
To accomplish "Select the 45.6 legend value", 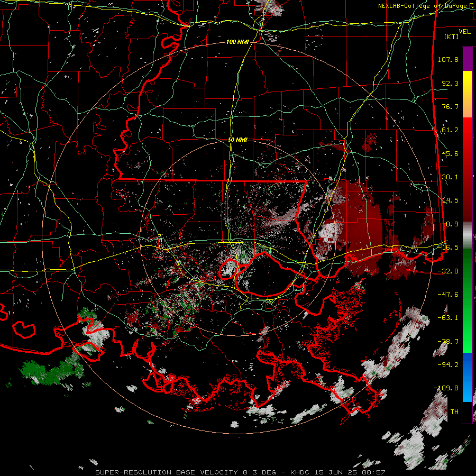I will (450, 153).
